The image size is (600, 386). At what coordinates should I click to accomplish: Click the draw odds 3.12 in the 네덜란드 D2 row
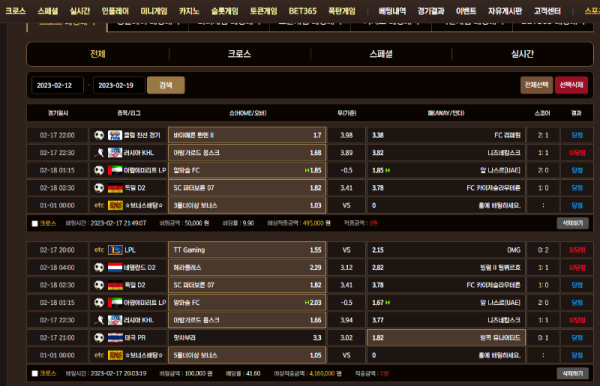point(347,267)
